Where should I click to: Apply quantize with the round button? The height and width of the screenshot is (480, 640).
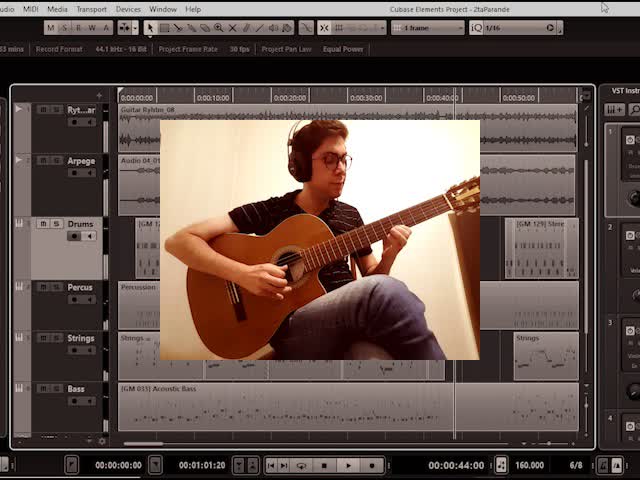click(x=550, y=28)
